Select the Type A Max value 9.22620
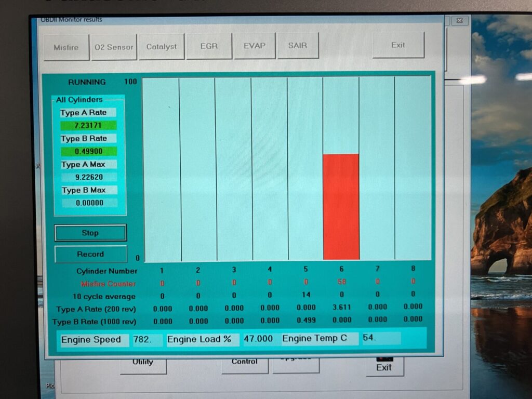 (x=89, y=177)
